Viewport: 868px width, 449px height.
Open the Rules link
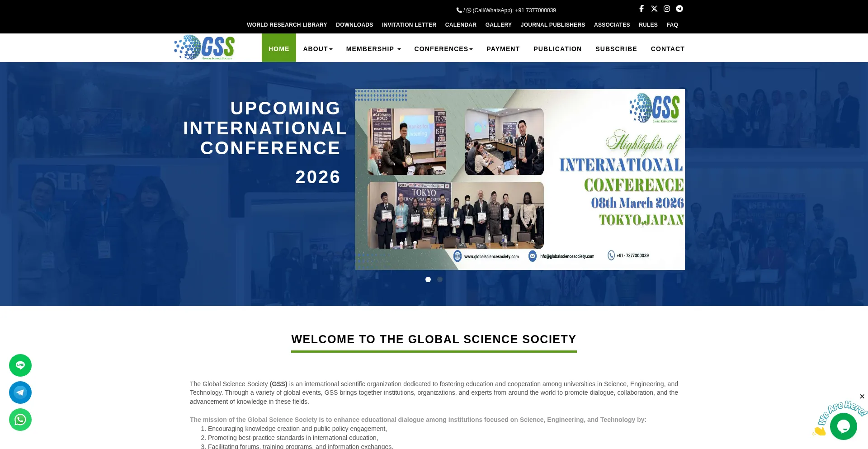click(648, 25)
